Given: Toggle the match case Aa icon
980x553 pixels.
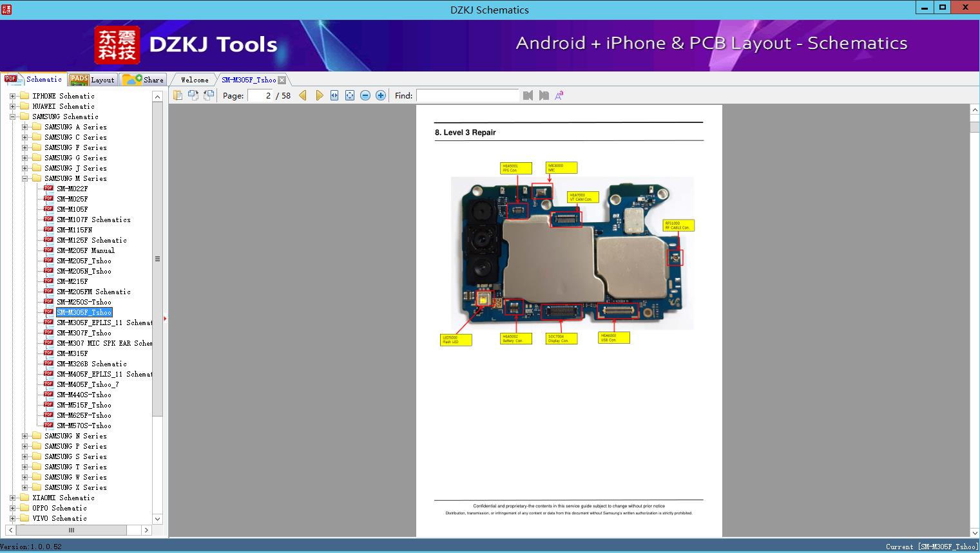Looking at the screenshot, I should [559, 95].
